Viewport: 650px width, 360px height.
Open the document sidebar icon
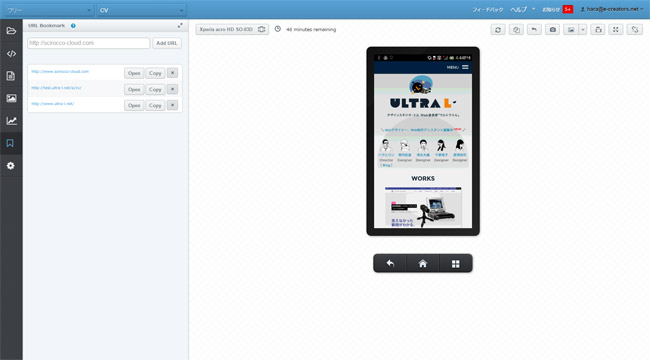11,76
